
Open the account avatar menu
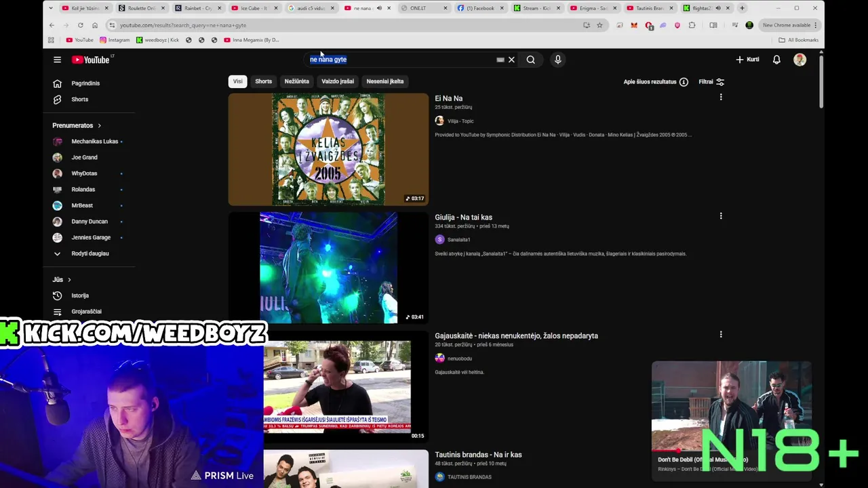[x=800, y=60]
